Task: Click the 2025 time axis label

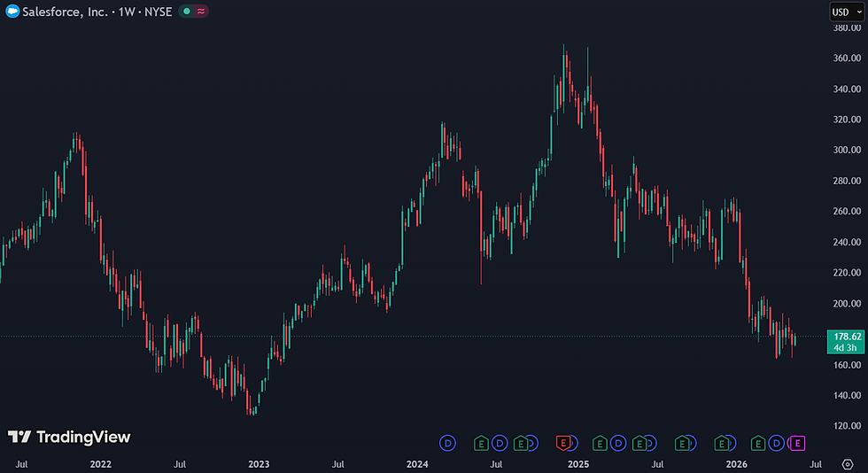Action: (577, 464)
